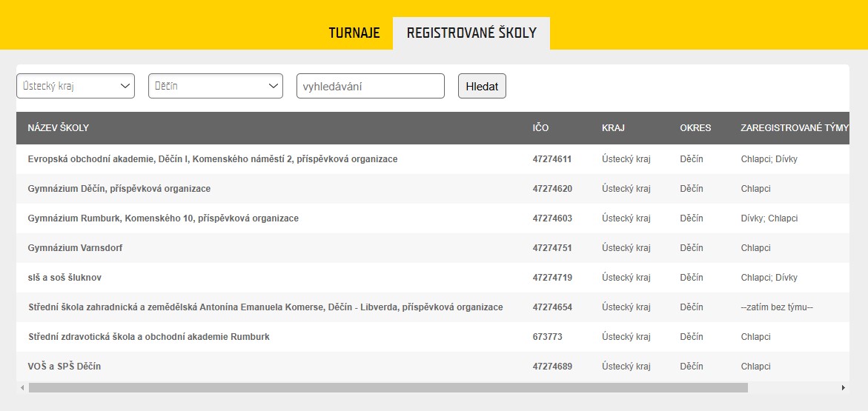Open Gymnázium Děčín school entry
The width and height of the screenshot is (868, 411).
pos(433,189)
